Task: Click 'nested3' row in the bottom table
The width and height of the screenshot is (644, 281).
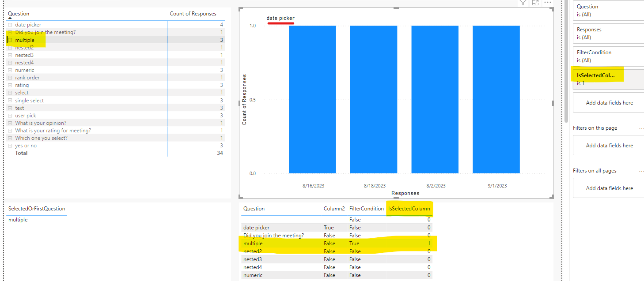Action: 337,259
